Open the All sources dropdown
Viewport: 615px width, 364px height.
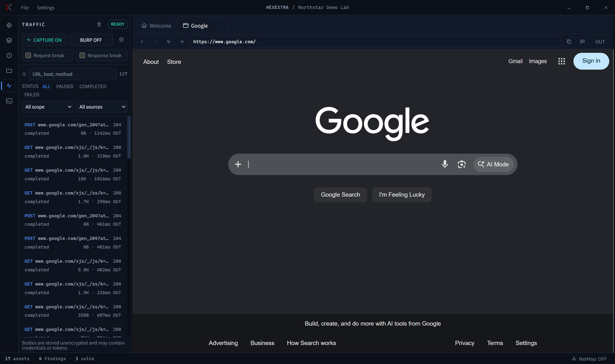point(101,107)
